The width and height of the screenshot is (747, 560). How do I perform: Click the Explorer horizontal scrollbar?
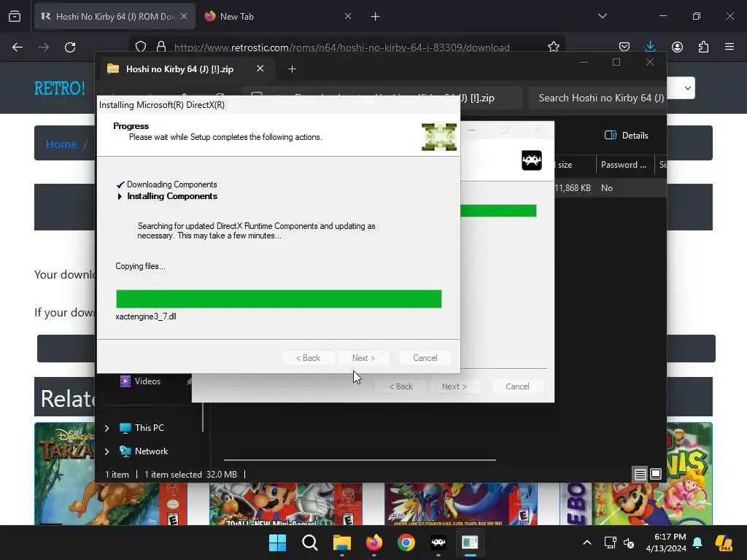[360, 460]
